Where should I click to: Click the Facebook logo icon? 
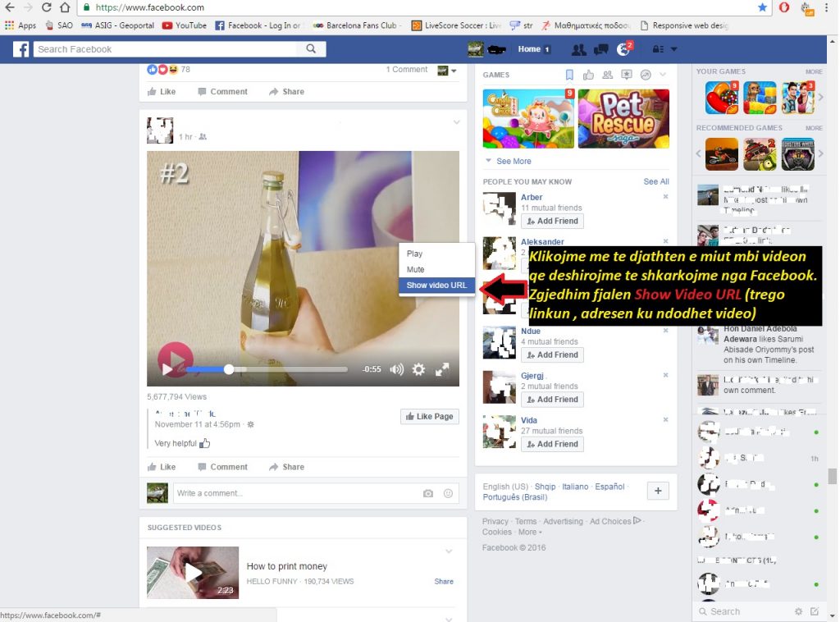click(x=21, y=49)
